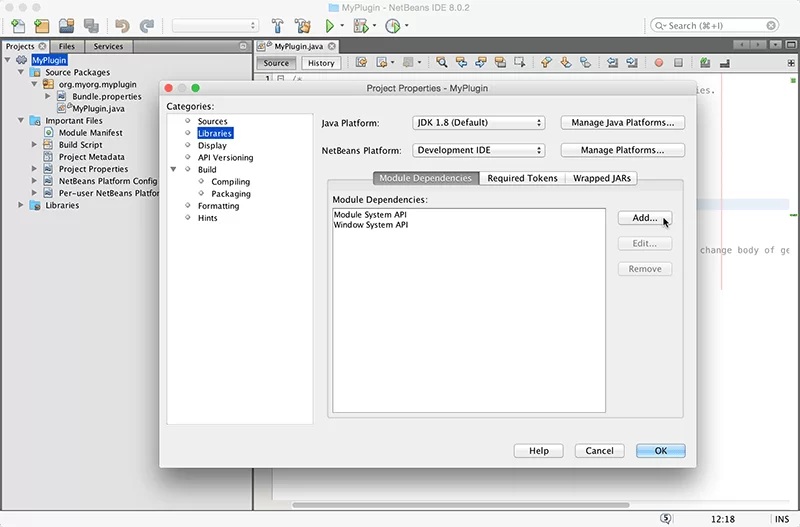The image size is (800, 527).
Task: Select the Packaging category
Action: point(231,194)
